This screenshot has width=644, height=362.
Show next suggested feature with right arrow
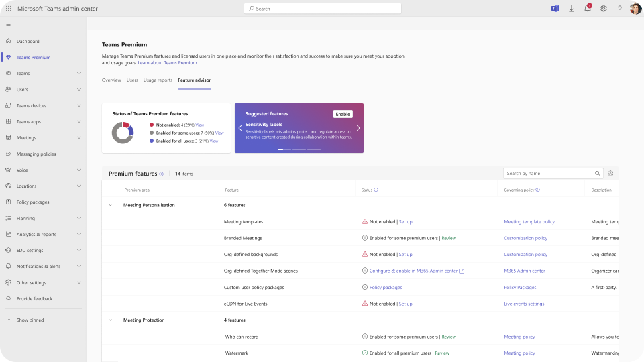point(358,128)
